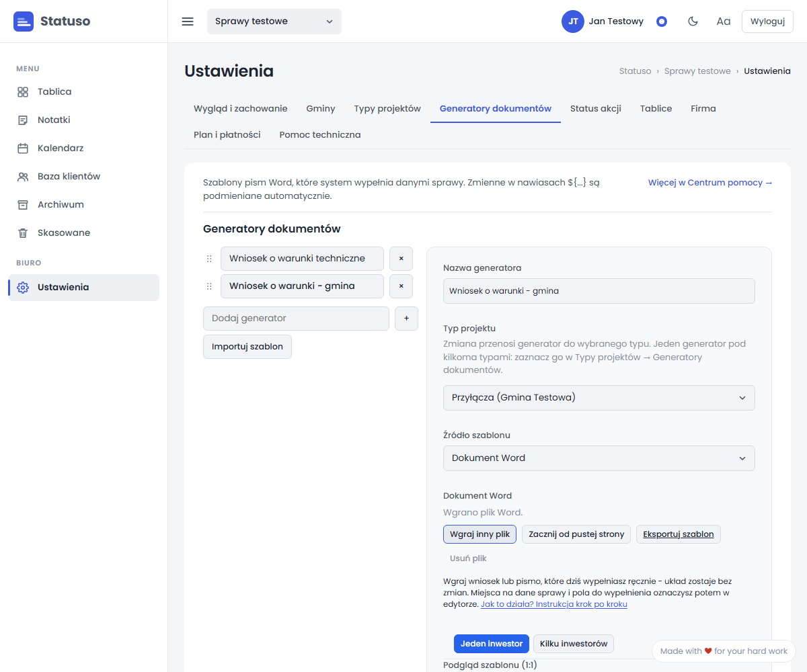
Task: Focus the Nazwa generatora input field
Action: point(599,292)
